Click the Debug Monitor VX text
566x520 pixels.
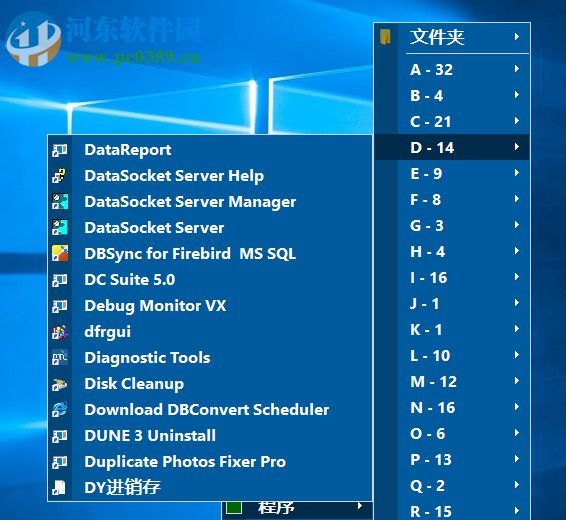click(x=155, y=306)
